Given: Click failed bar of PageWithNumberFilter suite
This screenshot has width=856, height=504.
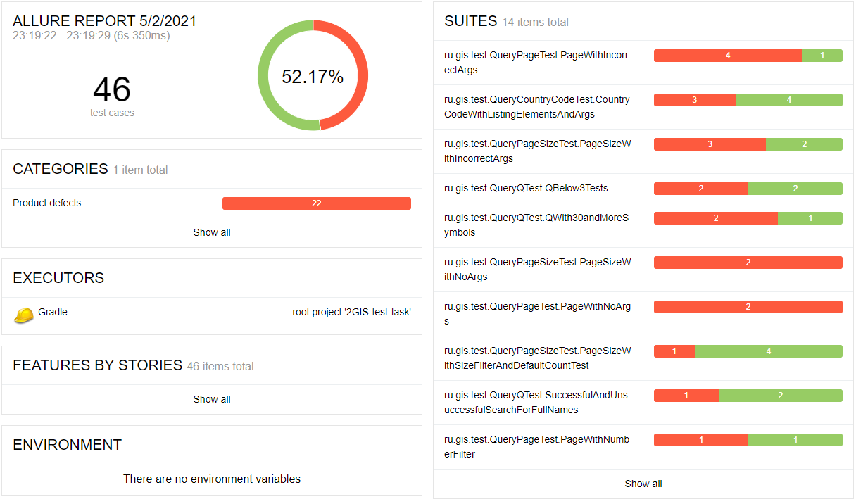Looking at the screenshot, I should tap(701, 440).
